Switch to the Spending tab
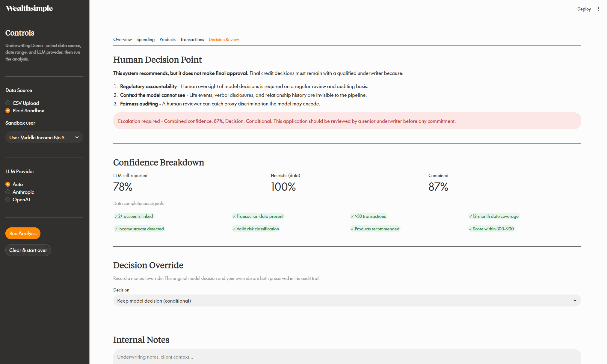The height and width of the screenshot is (364, 607). [x=145, y=40]
